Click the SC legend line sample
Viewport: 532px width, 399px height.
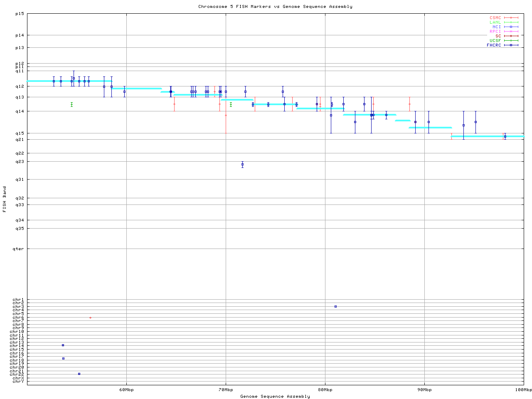pyautogui.click(x=511, y=36)
